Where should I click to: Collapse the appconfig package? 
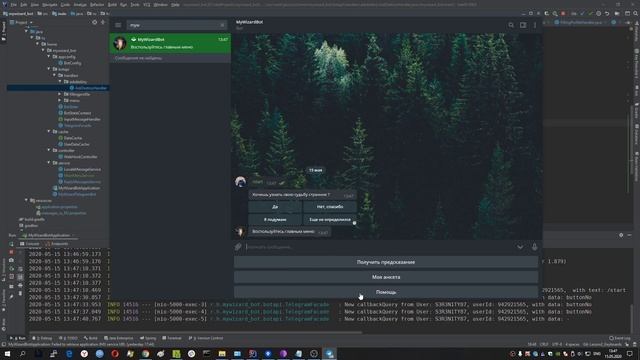tap(49, 57)
